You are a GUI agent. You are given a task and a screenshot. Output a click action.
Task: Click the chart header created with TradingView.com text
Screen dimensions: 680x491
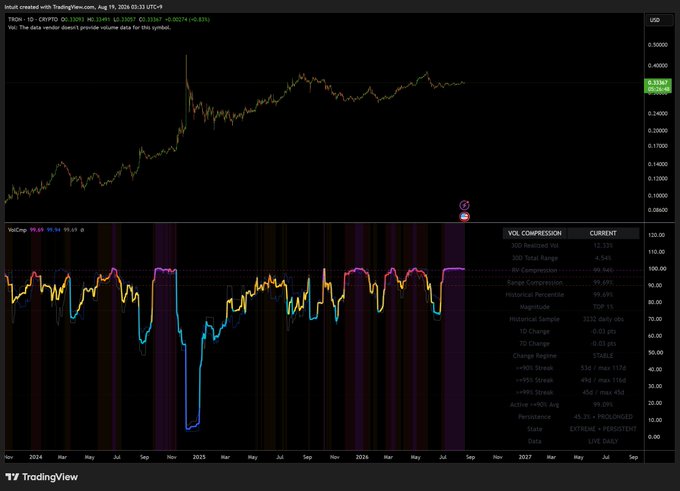tap(83, 7)
